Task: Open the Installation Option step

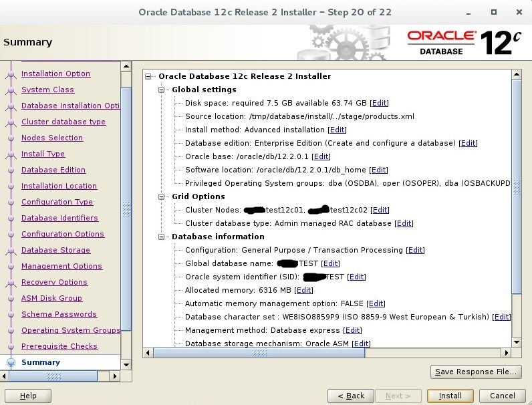Action: (x=55, y=74)
